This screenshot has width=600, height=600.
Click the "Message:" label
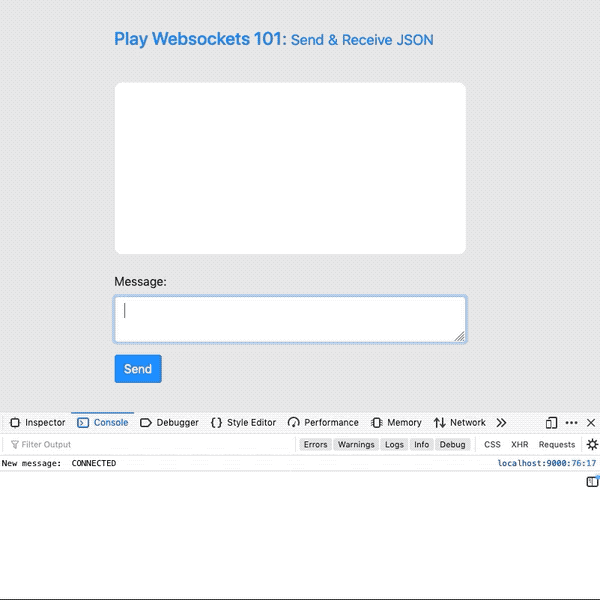click(140, 281)
